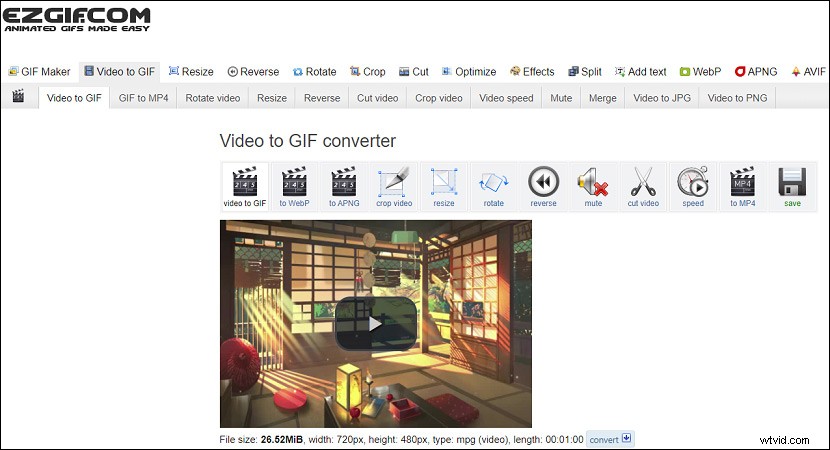Select the to MP4 conversion tool
The width and height of the screenshot is (830, 450).
tap(743, 187)
